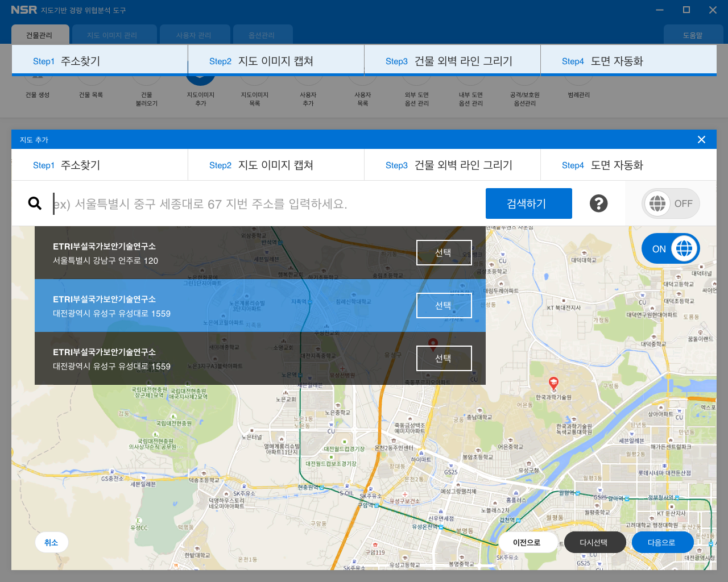Click background Step4 도면 자동화 header
The image size is (728, 582).
(628, 61)
